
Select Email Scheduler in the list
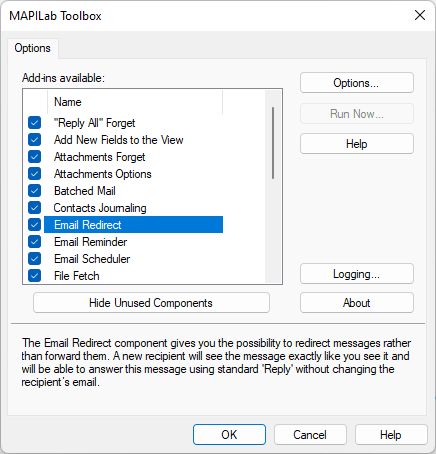[x=92, y=259]
